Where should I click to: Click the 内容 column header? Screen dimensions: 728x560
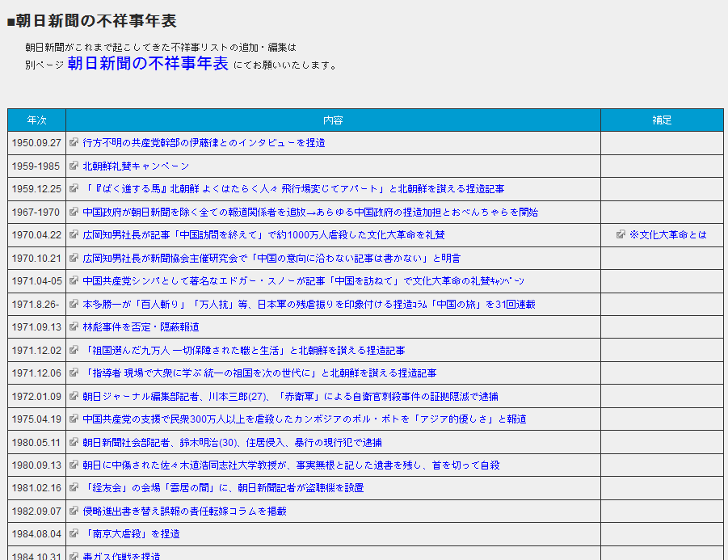[333, 120]
